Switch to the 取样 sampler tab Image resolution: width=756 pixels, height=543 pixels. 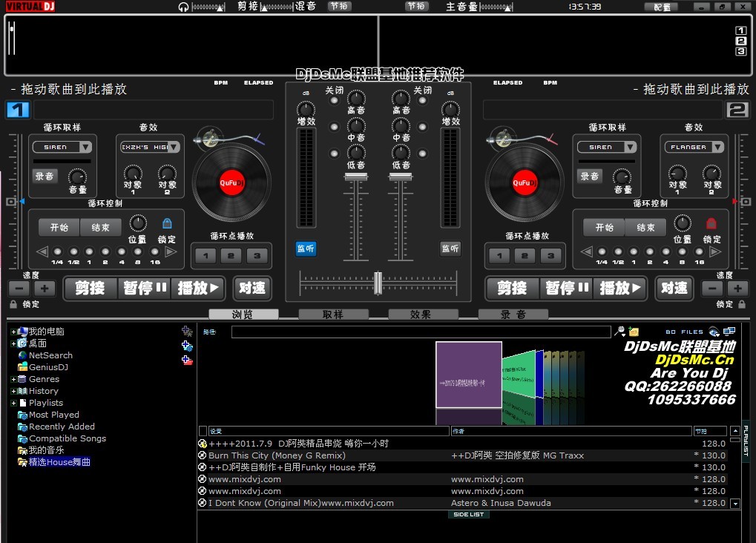click(x=333, y=315)
